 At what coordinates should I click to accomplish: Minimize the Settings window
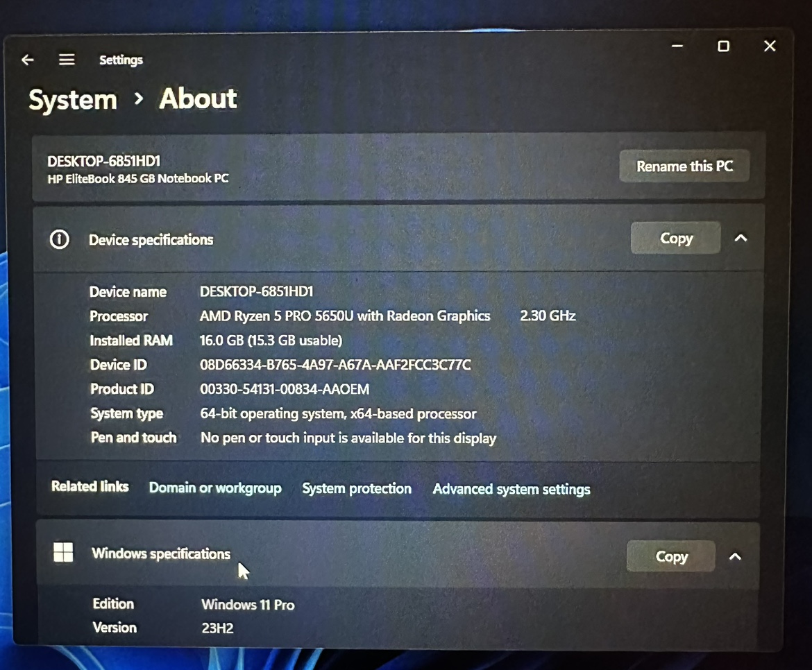click(677, 46)
